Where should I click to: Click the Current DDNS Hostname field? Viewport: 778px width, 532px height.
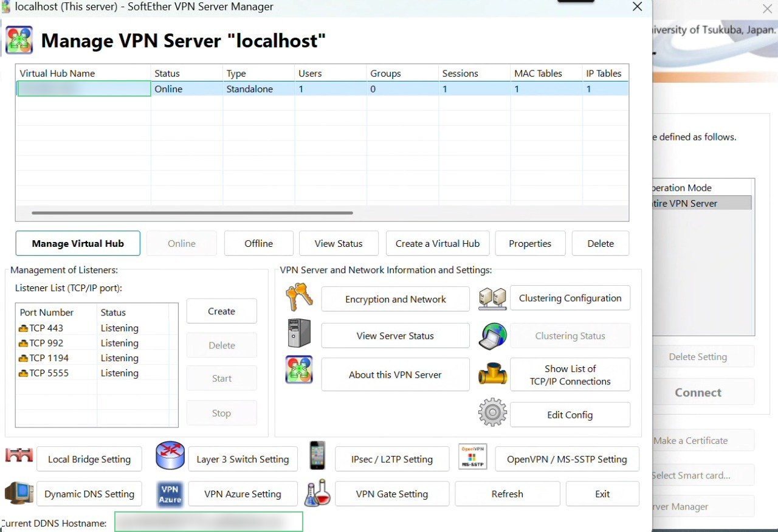(208, 522)
